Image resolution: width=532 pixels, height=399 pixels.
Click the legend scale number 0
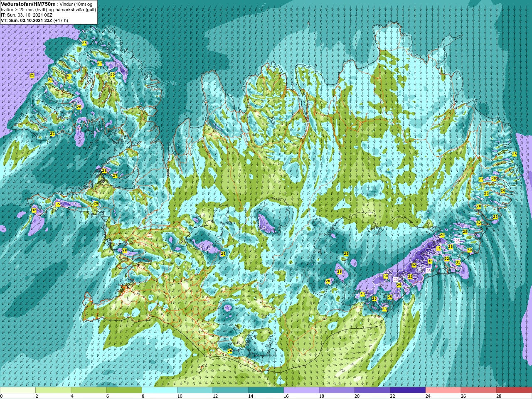coord(2,396)
